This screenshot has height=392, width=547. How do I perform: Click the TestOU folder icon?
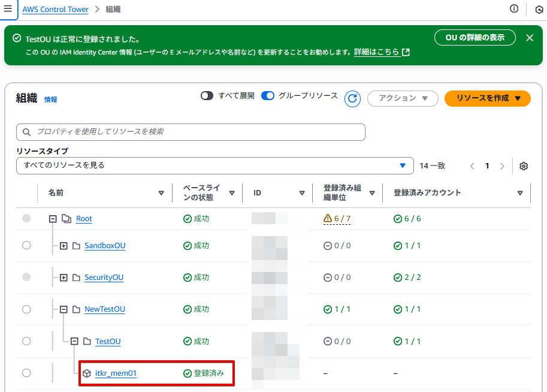pos(87,342)
